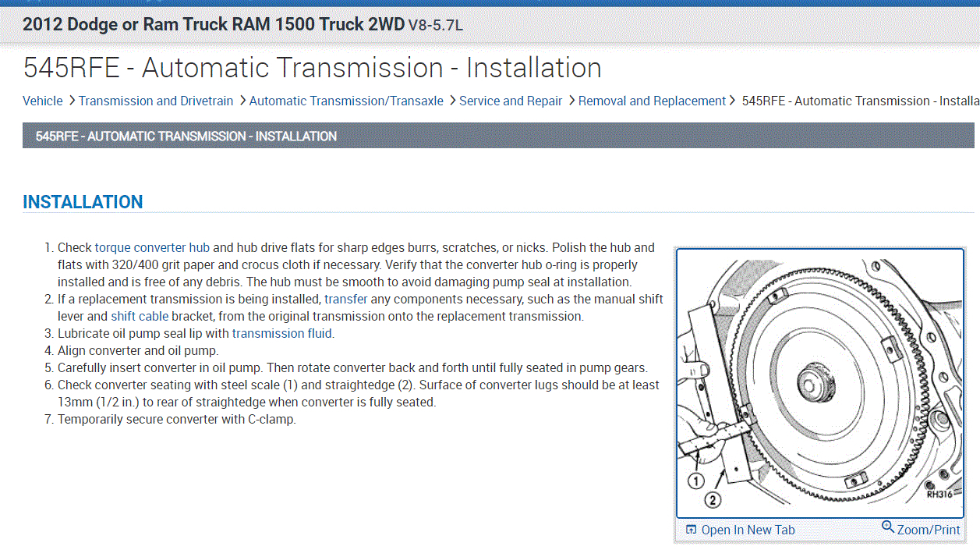The image size is (980, 557).
Task: Click step 6 'Check converter seating with steel scale'
Action: (x=359, y=393)
